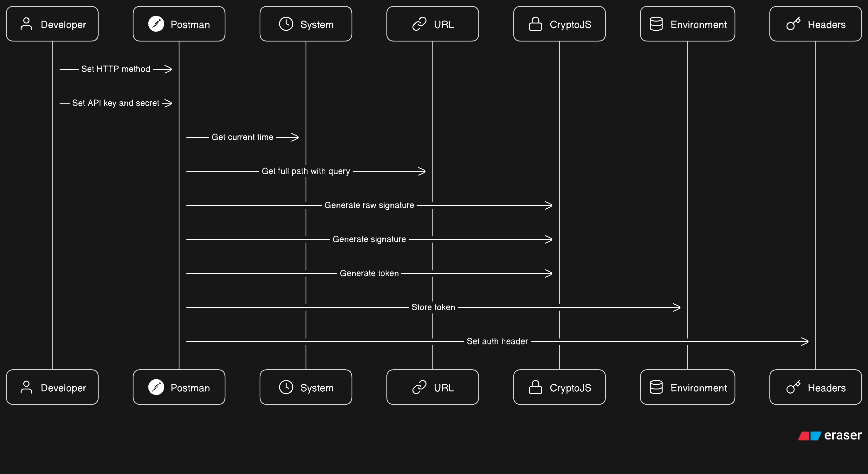Click the bottom Environment database icon

click(656, 387)
